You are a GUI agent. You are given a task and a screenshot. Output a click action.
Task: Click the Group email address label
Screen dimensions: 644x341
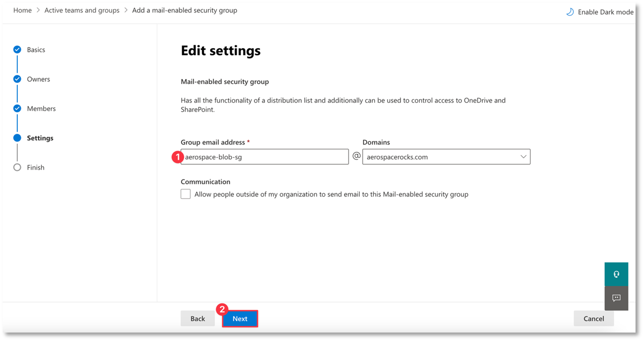pyautogui.click(x=213, y=142)
